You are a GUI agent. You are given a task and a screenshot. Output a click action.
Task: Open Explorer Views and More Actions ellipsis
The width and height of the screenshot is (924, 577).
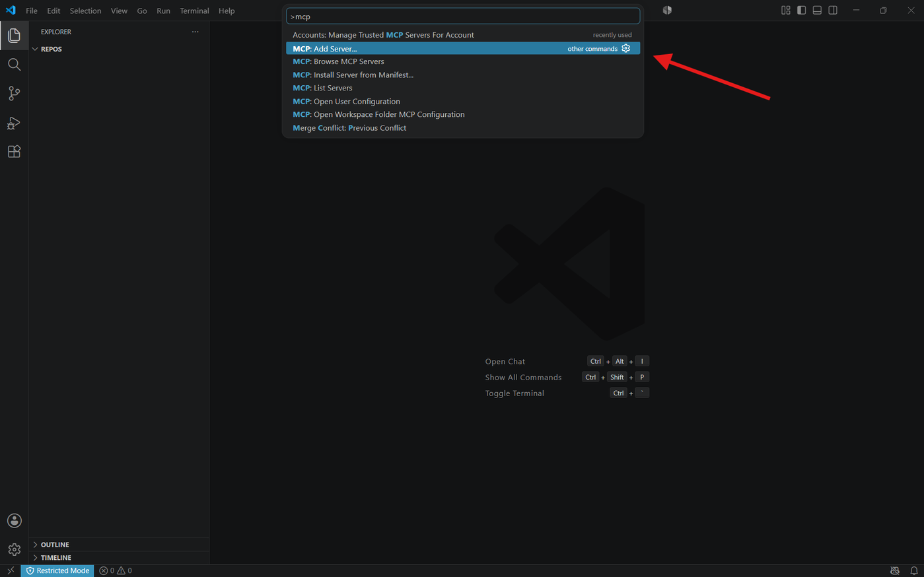click(x=195, y=32)
